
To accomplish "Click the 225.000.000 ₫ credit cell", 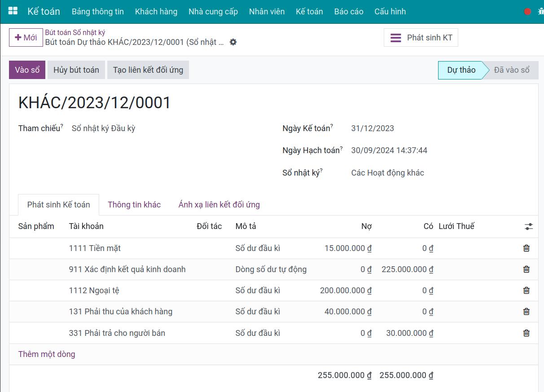I will click(x=407, y=269).
